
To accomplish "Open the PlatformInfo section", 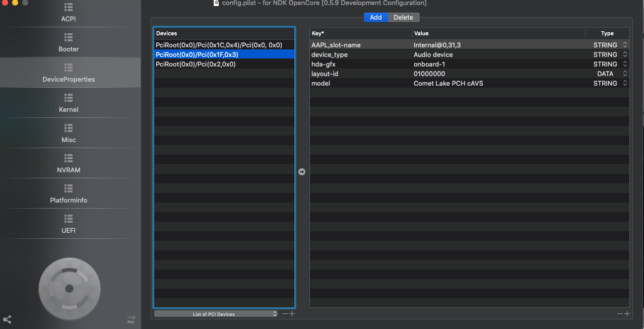I will point(69,194).
